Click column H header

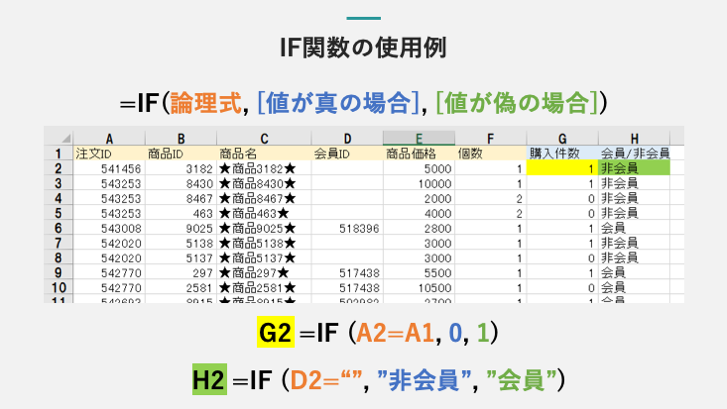coord(634,138)
